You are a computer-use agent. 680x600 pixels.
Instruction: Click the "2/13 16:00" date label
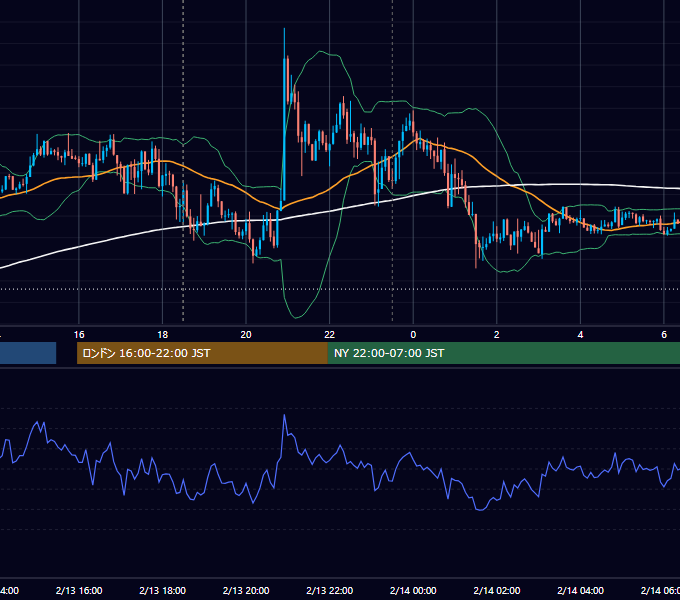coord(79,590)
